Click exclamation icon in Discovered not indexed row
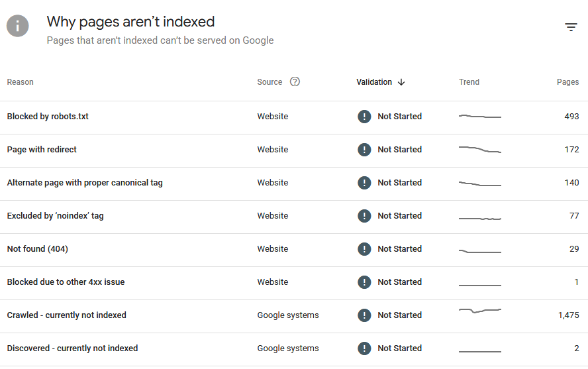This screenshot has height=369, width=588. click(x=364, y=348)
